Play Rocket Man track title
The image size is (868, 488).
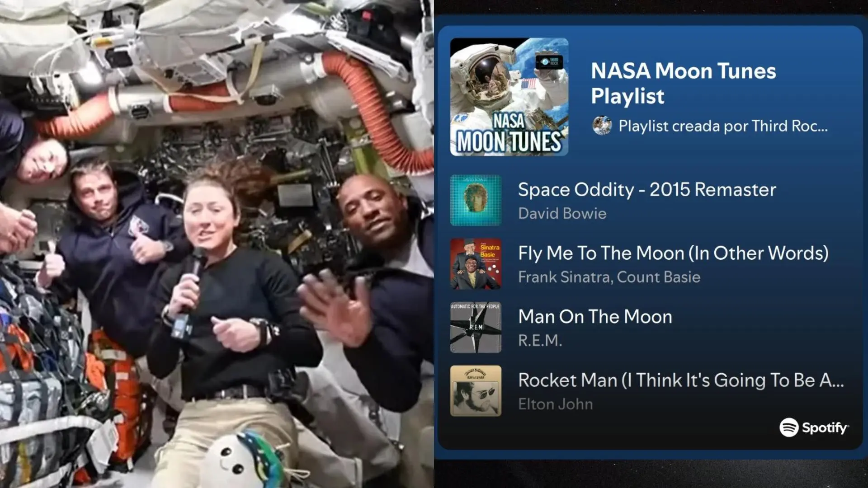(681, 380)
